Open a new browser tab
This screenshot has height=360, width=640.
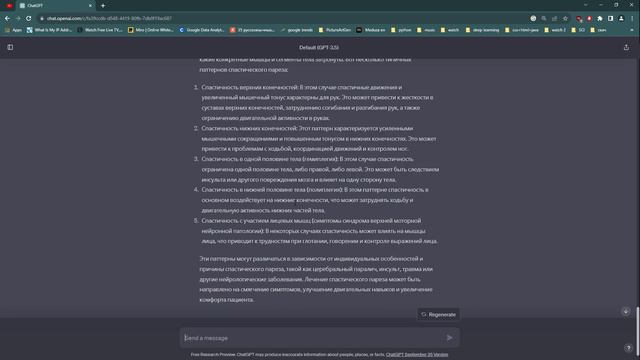coord(103,6)
